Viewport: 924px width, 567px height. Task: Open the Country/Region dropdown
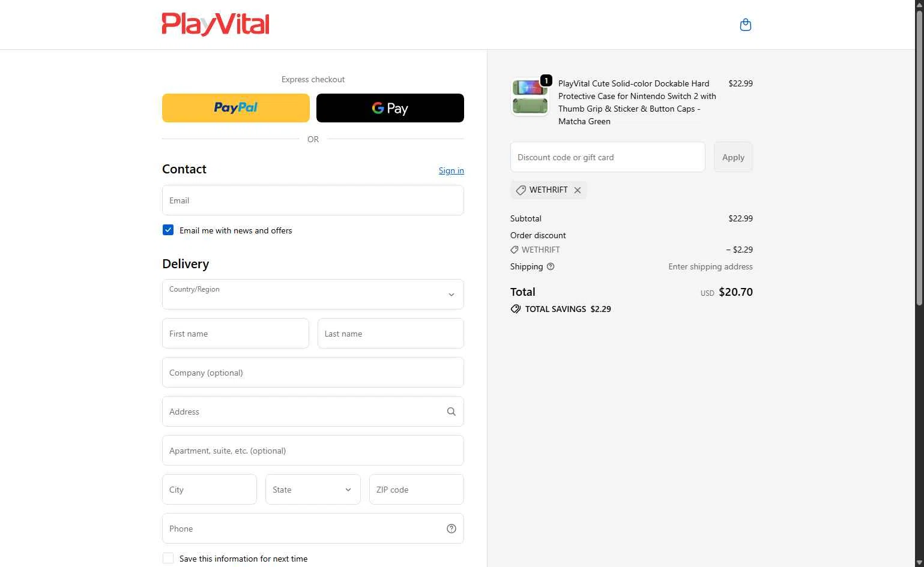pos(313,294)
